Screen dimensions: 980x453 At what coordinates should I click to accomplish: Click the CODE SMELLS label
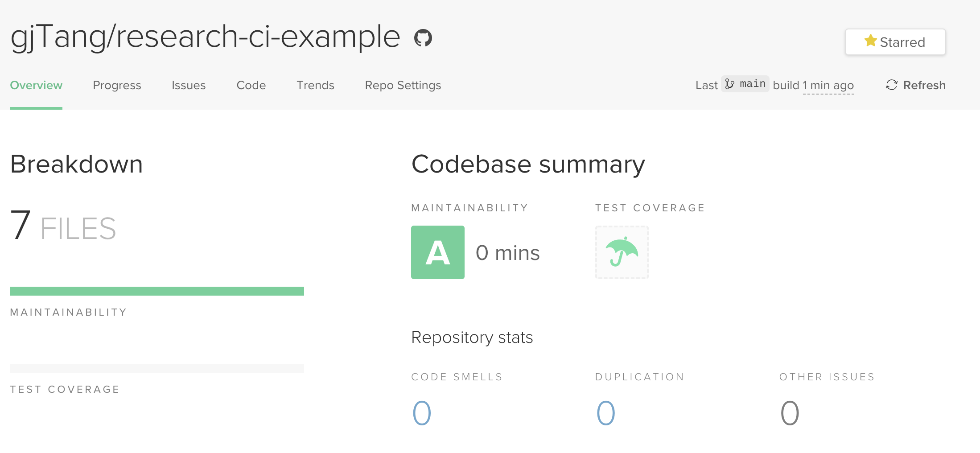pyautogui.click(x=457, y=377)
